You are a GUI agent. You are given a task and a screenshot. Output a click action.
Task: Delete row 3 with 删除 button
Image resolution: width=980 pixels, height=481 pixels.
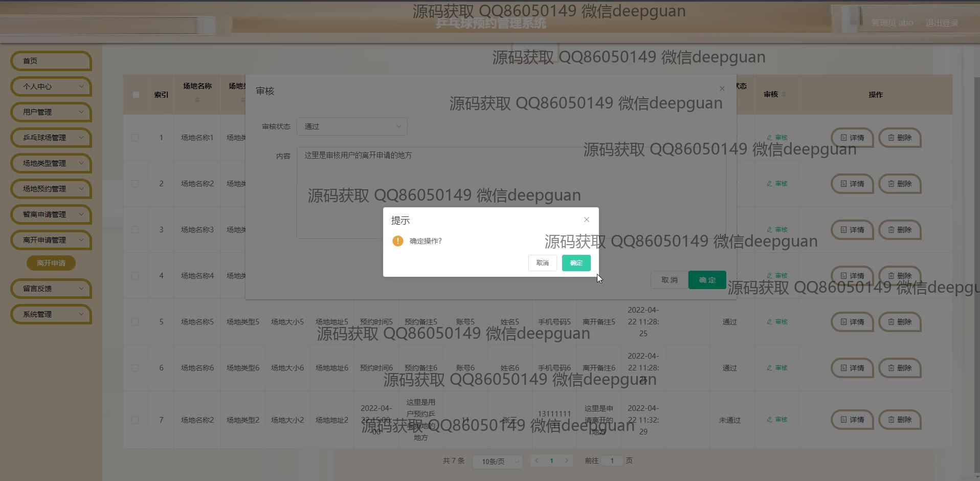900,230
